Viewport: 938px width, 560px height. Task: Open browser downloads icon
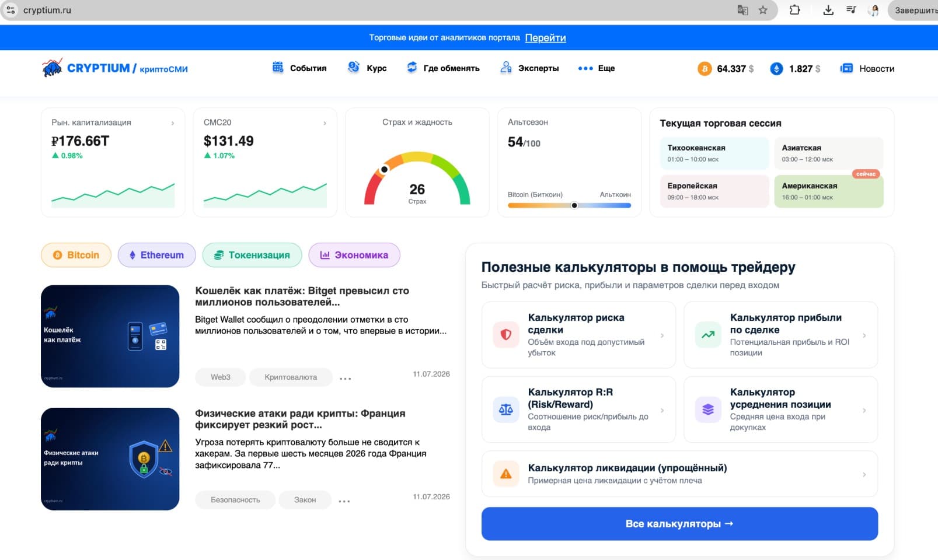[x=828, y=10]
